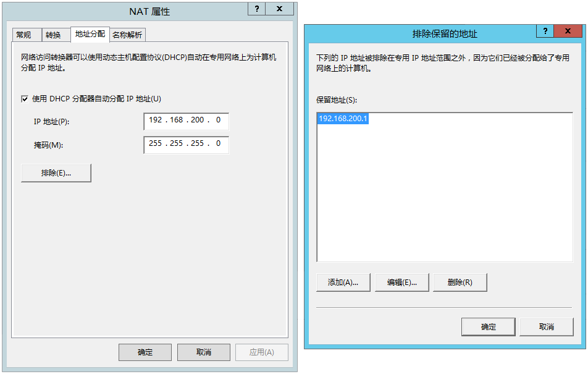The height and width of the screenshot is (374, 588).
Task: Toggle the 使用 DHCP 分配器自动分配 IP 地址 checkbox
Action: [x=25, y=98]
